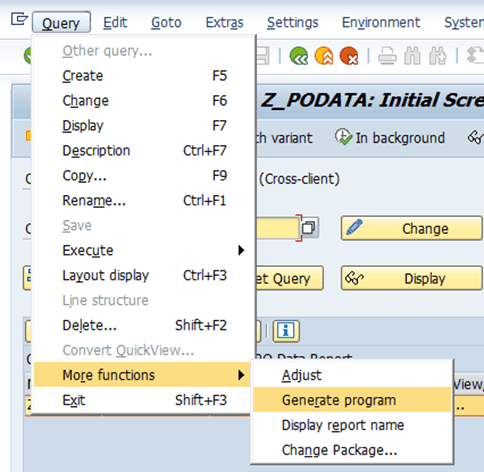Click the yellow Change button
The height and width of the screenshot is (472, 484).
click(412, 228)
